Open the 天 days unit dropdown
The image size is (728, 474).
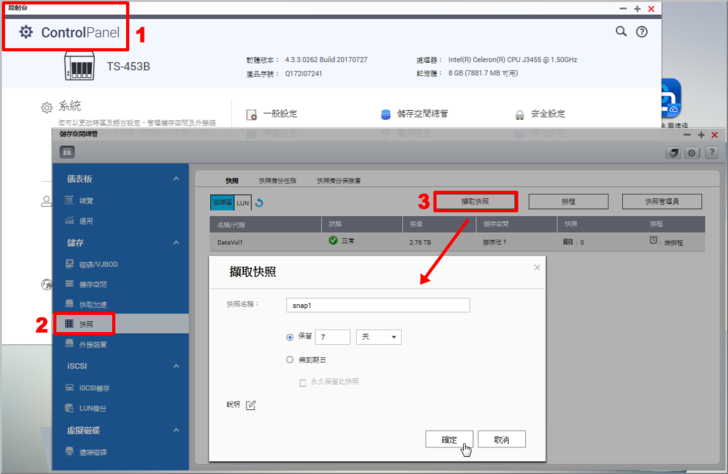[x=378, y=337]
